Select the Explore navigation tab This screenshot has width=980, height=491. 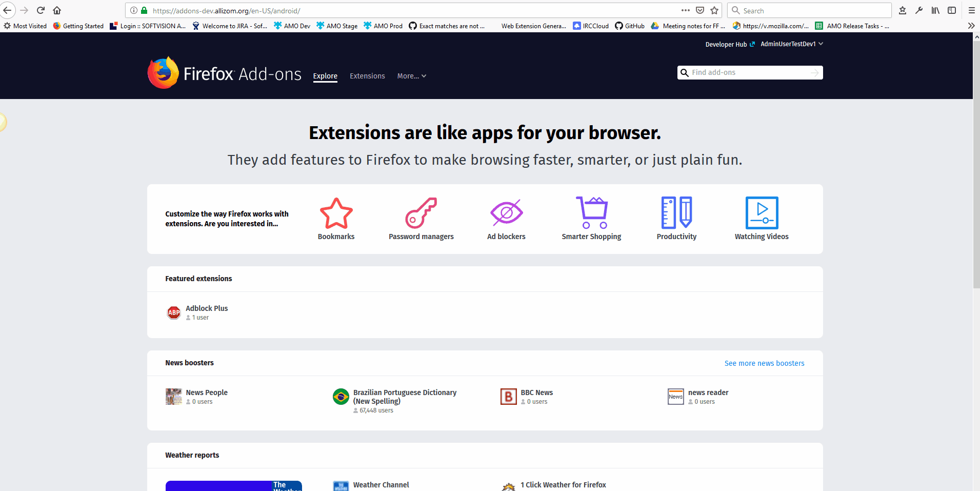pyautogui.click(x=325, y=76)
